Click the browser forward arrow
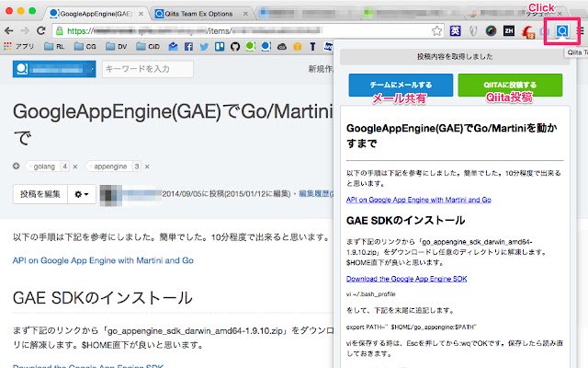The height and width of the screenshot is (368, 588). pyautogui.click(x=25, y=30)
